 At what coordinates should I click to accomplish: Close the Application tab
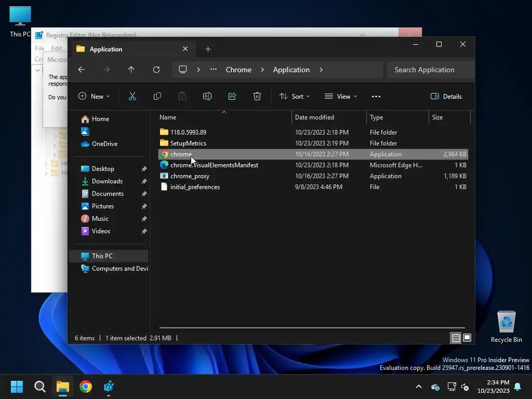185,49
